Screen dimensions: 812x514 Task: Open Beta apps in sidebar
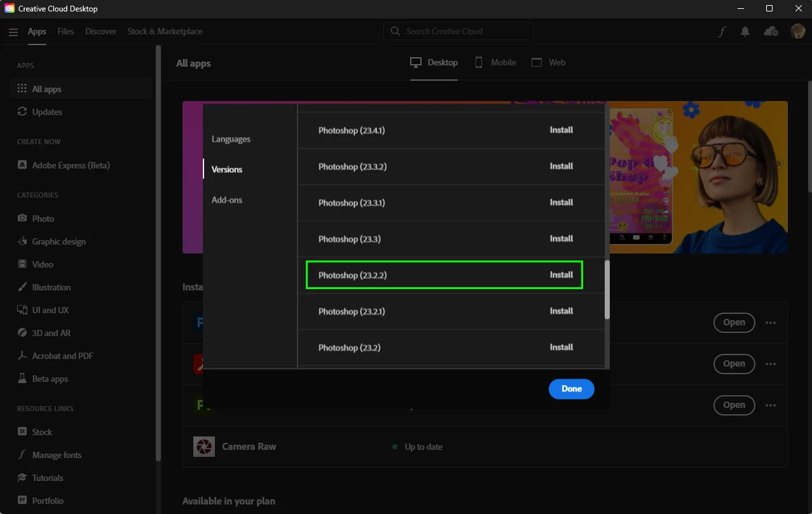(x=43, y=379)
